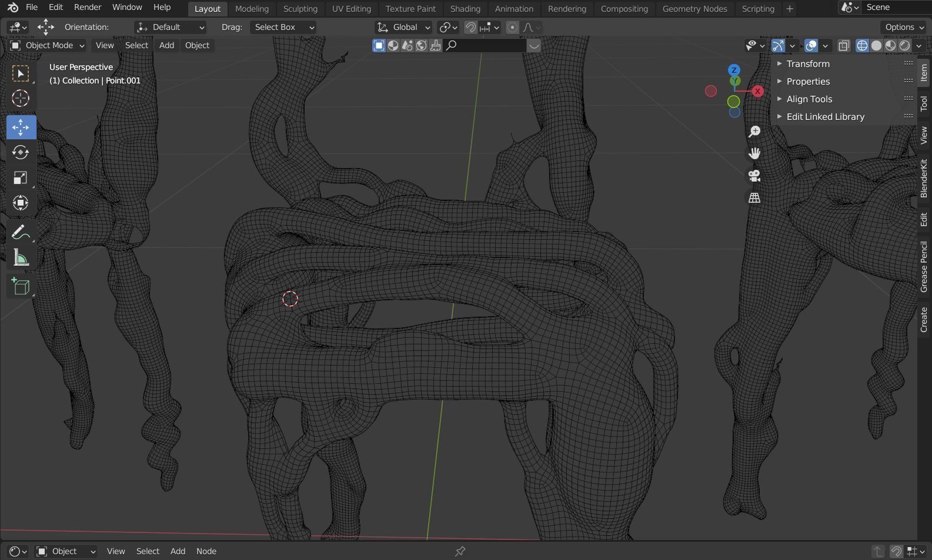Enable snapping with the magnet icon
932x560 pixels.
click(x=470, y=28)
